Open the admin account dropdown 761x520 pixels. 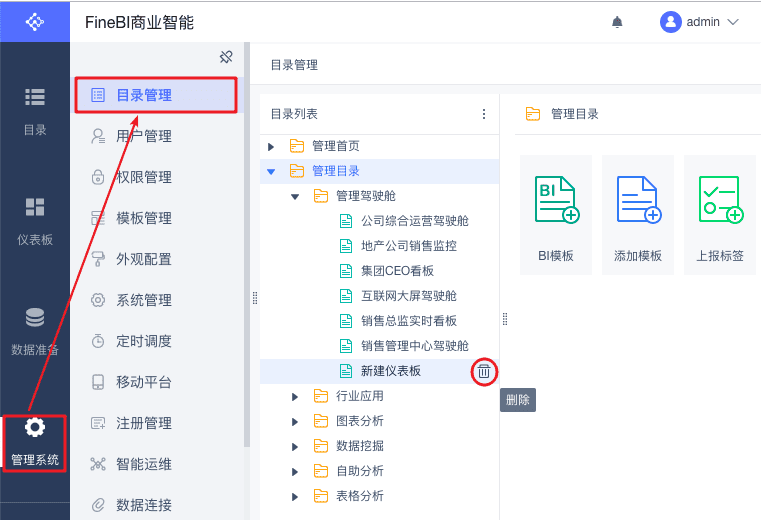pos(700,22)
